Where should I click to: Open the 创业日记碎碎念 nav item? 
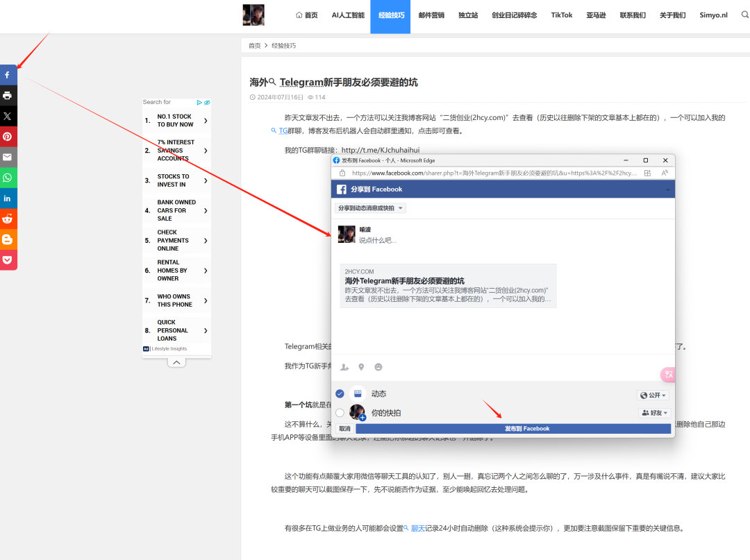coord(514,15)
